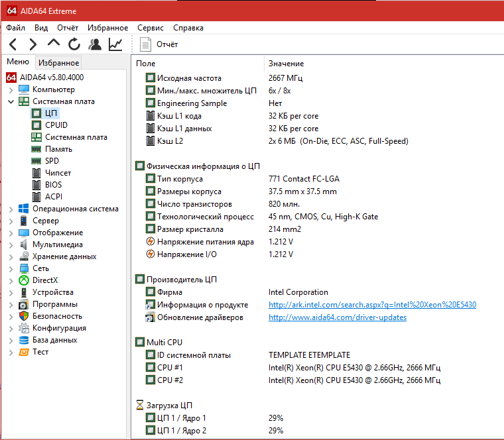504x440 pixels.
Task: Open the Файл menu
Action: click(x=15, y=28)
